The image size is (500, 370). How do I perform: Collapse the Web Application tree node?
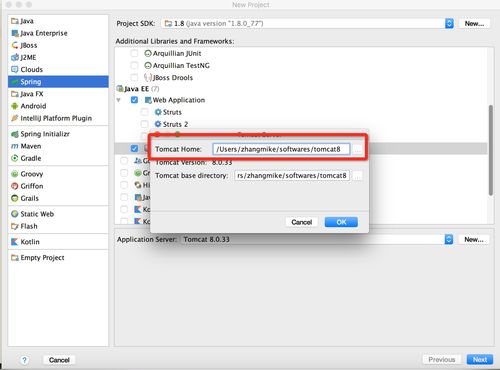(119, 100)
